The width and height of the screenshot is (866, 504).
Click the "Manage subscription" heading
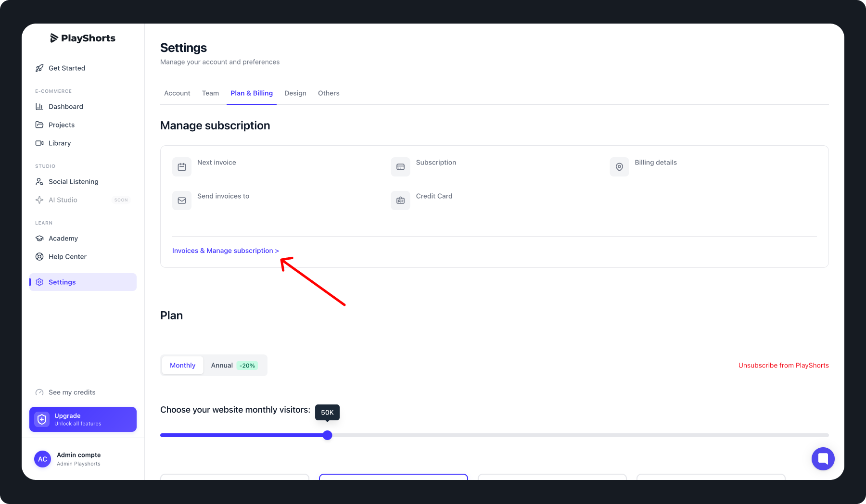coord(215,126)
